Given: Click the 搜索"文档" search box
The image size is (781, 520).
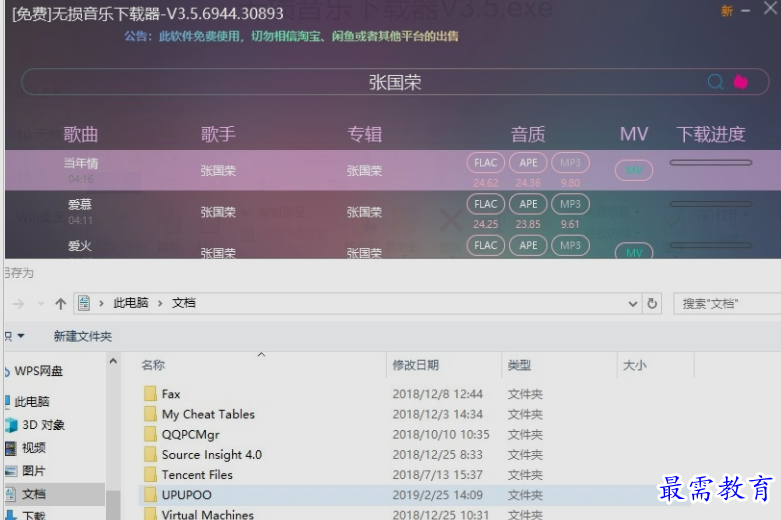Looking at the screenshot, I should [x=727, y=303].
